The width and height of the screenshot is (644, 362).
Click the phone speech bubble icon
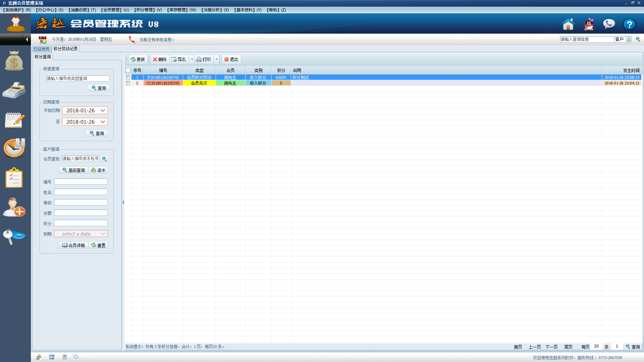pyautogui.click(x=609, y=24)
